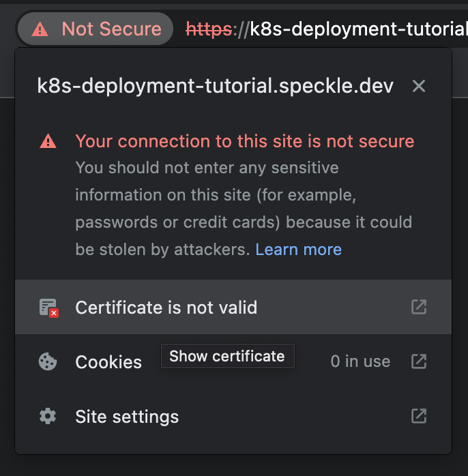468x476 pixels.
Task: Click the 'Your connection to this site is not secure' text
Action: point(245,141)
